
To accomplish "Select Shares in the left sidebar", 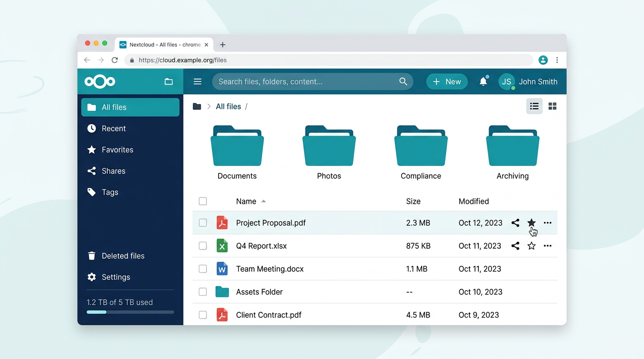I will [x=114, y=171].
